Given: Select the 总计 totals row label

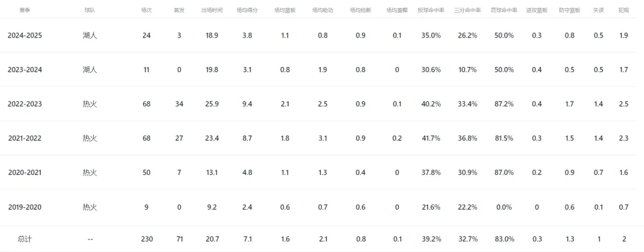Looking at the screenshot, I should click(24, 239).
